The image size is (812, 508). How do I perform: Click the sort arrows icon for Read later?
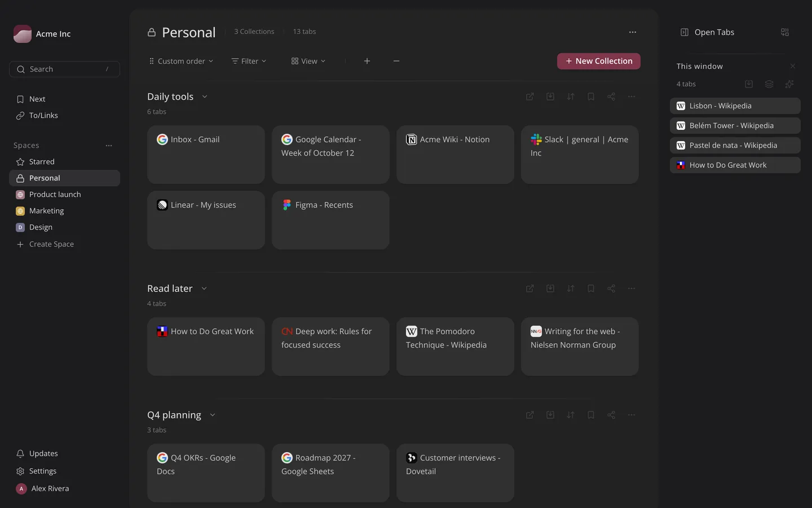point(571,288)
